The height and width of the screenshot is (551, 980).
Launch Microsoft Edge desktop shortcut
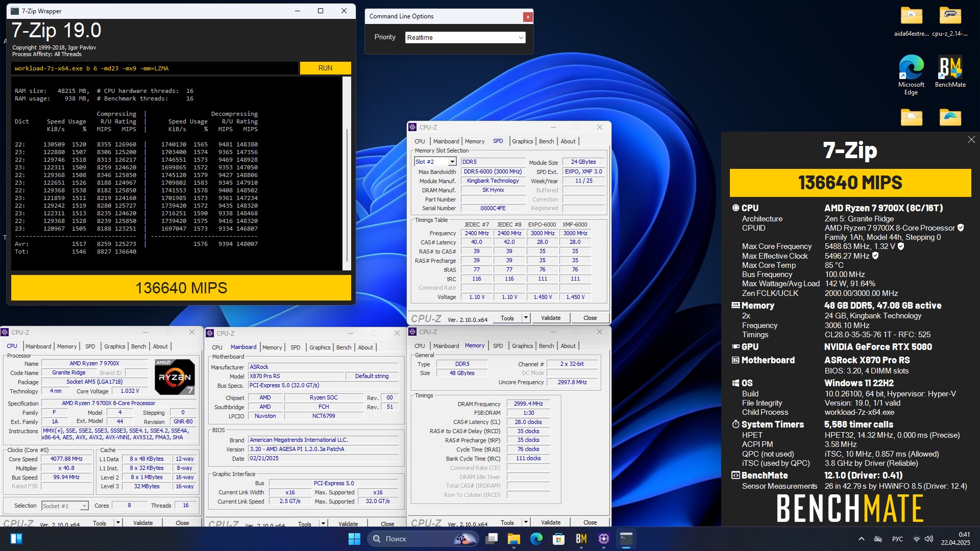tap(911, 74)
